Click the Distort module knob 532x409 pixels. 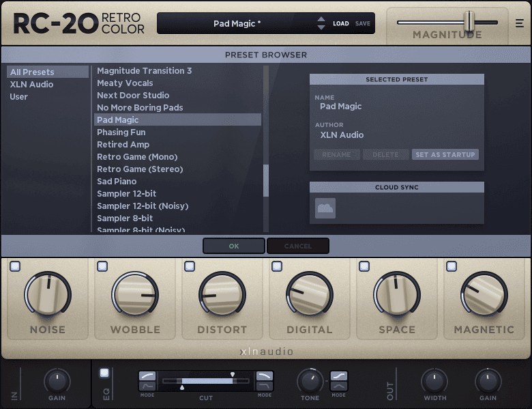pyautogui.click(x=222, y=294)
